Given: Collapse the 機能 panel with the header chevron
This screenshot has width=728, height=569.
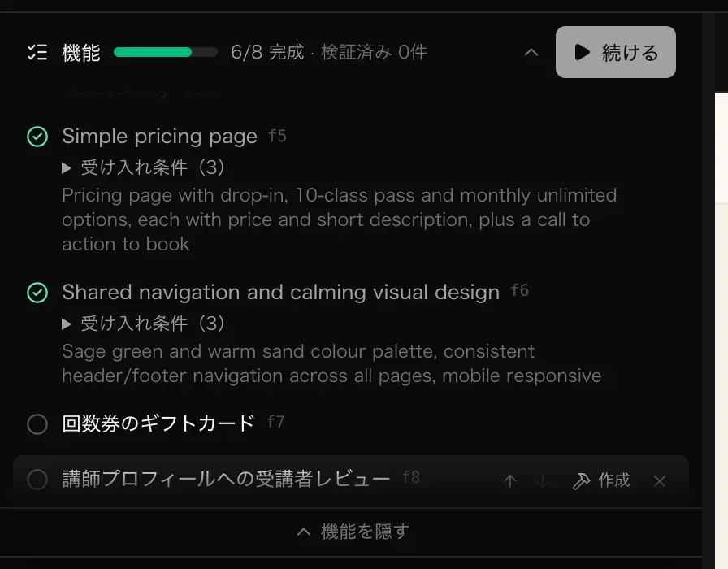Looking at the screenshot, I should coord(531,53).
